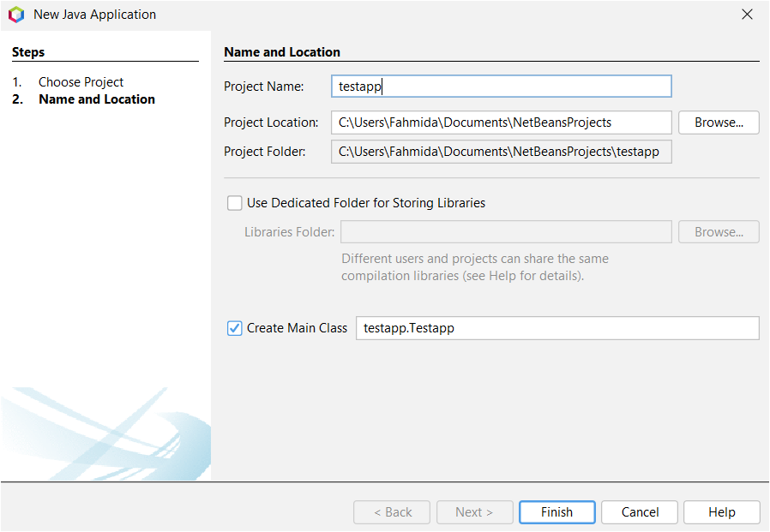Toggle the Create Main Class checkbox off
Image resolution: width=770 pixels, height=532 pixels.
click(234, 327)
